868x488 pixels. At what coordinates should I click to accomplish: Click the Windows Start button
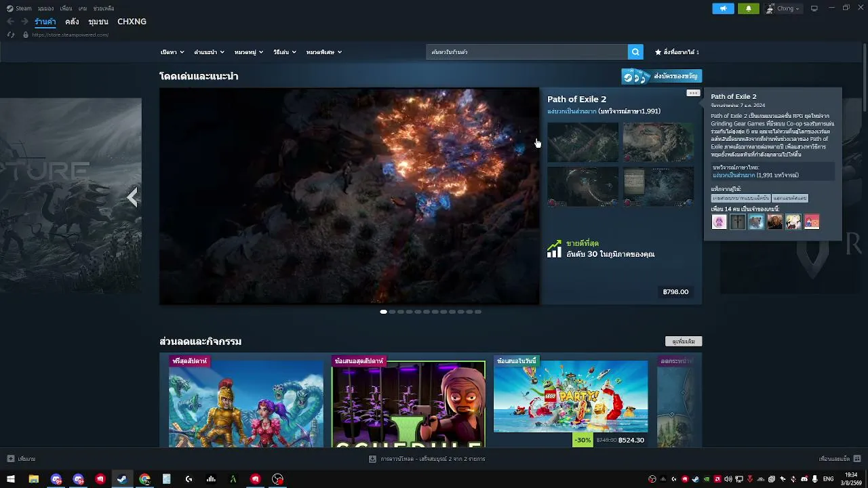pos(11,479)
